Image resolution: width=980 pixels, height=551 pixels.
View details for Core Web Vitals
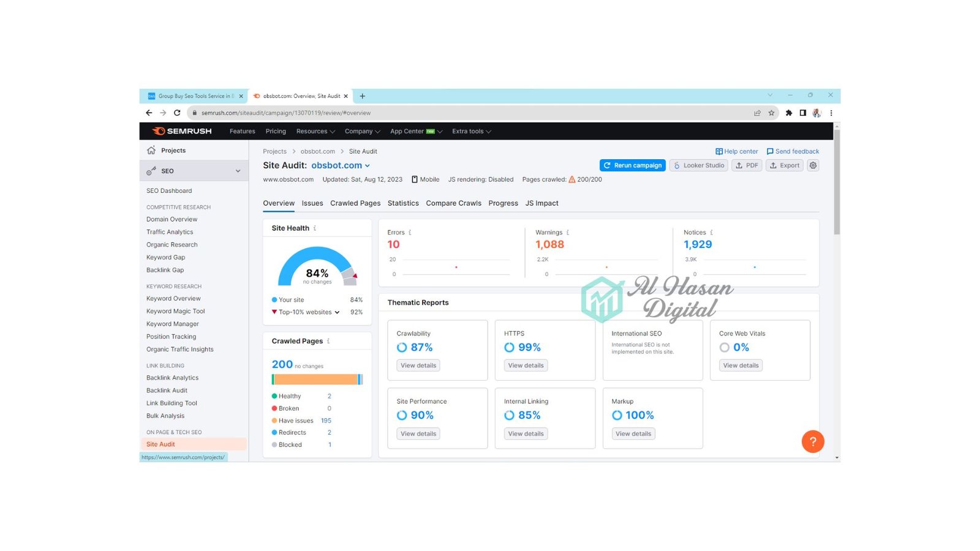pyautogui.click(x=741, y=365)
